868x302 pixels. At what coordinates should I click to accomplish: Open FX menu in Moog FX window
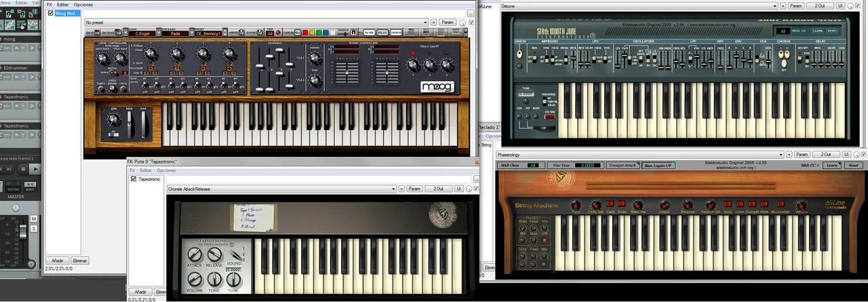coord(49,5)
